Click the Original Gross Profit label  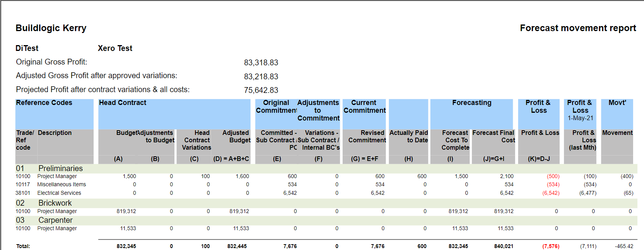(x=52, y=62)
